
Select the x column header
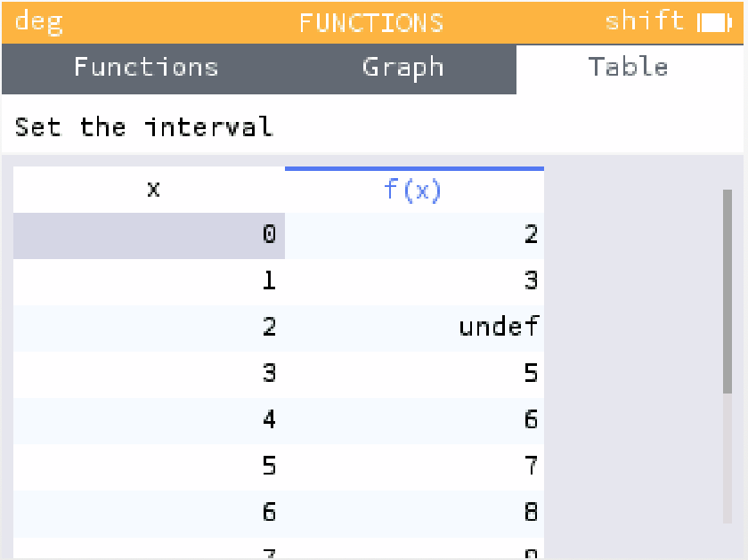coord(153,190)
